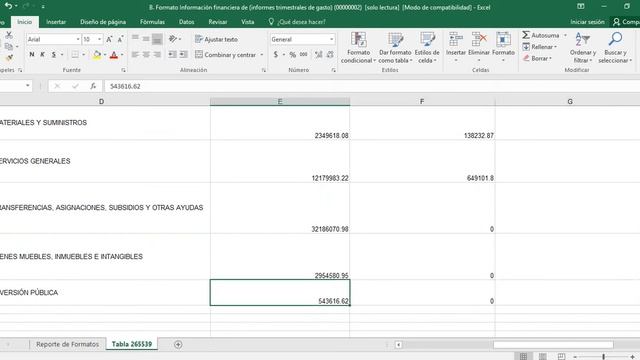Open Formato condicional menu

358,48
